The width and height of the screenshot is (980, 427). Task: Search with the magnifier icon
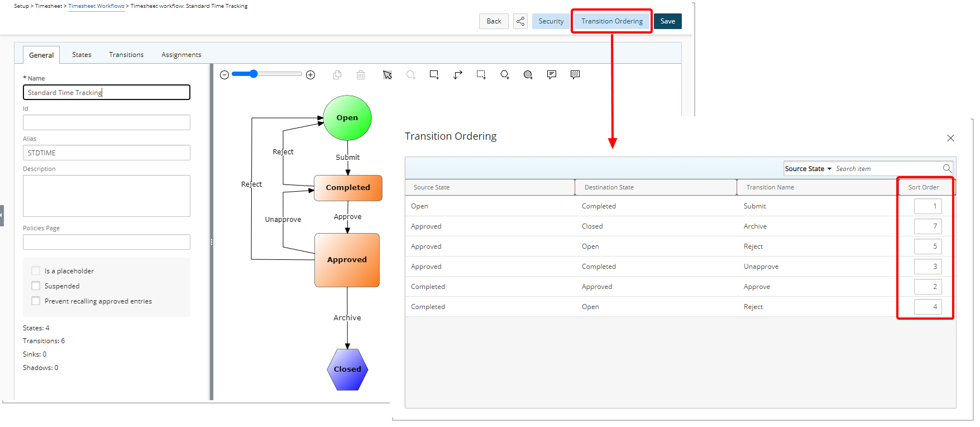(x=947, y=168)
